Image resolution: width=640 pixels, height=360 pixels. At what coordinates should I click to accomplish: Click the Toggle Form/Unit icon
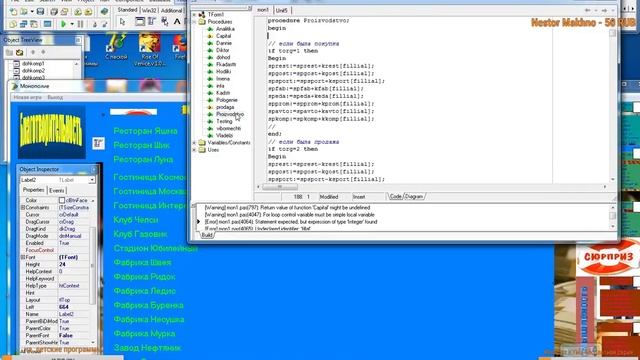(x=34, y=24)
